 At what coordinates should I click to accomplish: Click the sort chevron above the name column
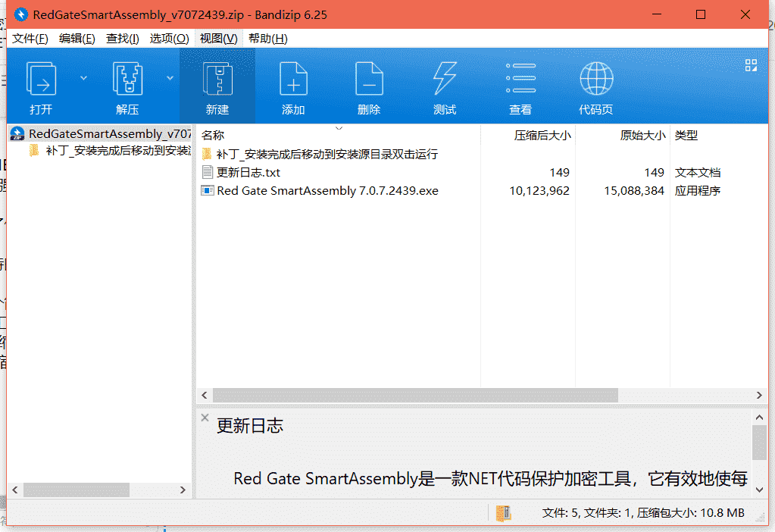point(339,129)
